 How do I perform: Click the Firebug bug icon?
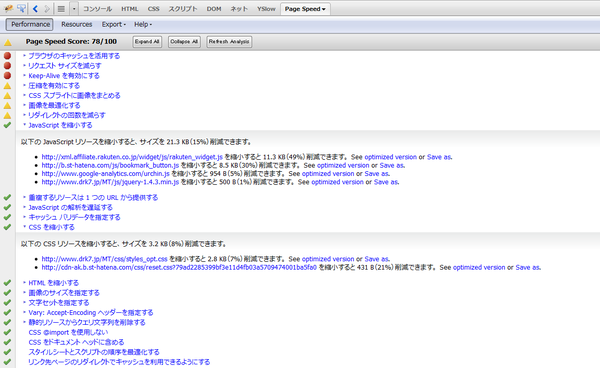click(8, 8)
